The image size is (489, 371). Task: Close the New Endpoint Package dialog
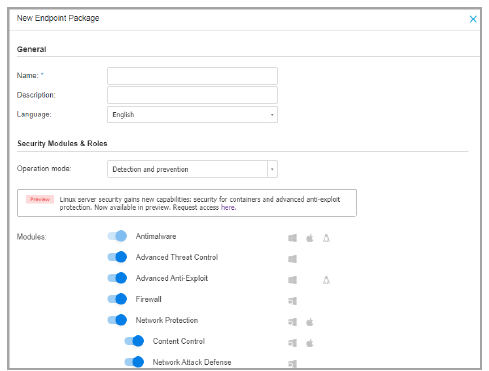pyautogui.click(x=473, y=19)
